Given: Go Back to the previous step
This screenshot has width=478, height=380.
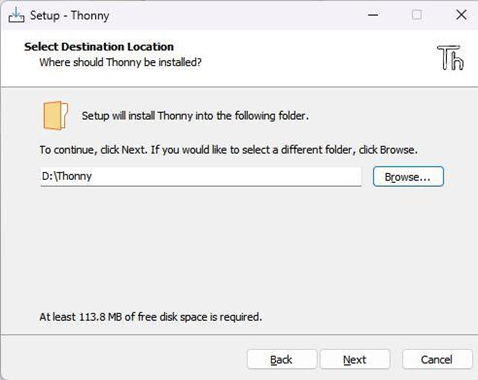Looking at the screenshot, I should [x=282, y=359].
